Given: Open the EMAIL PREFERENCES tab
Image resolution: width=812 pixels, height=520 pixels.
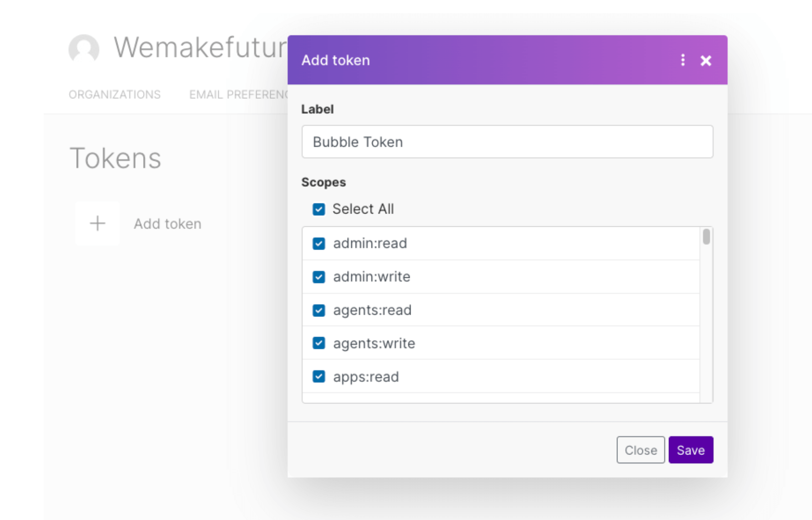Looking at the screenshot, I should pos(237,95).
